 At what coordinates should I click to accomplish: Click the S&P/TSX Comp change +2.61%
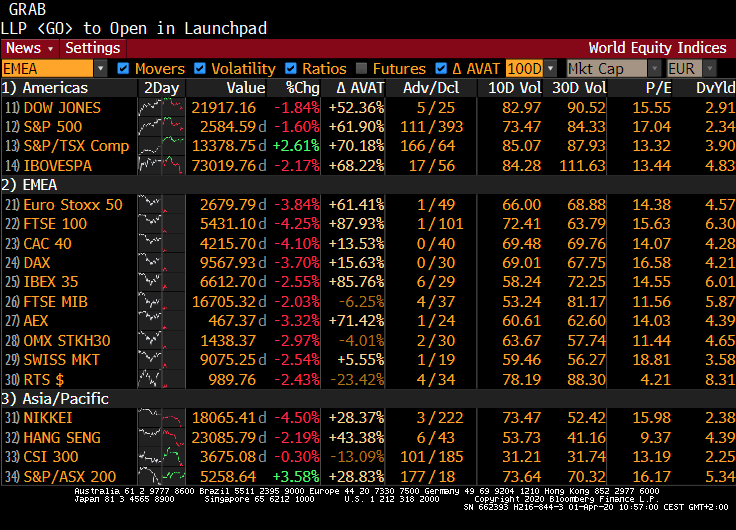tap(296, 146)
